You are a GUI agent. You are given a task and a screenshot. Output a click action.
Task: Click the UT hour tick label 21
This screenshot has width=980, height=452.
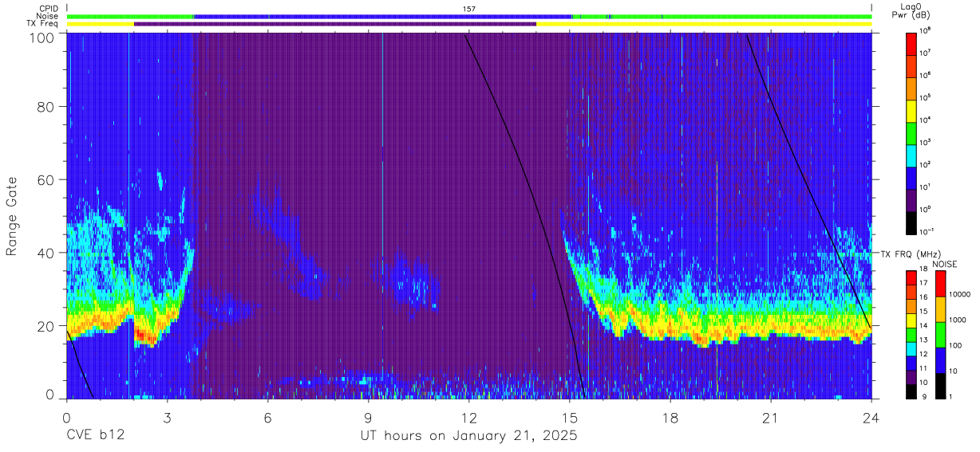771,417
